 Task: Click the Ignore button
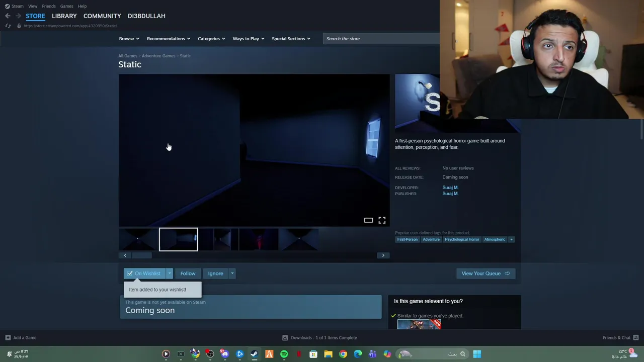pos(215,274)
